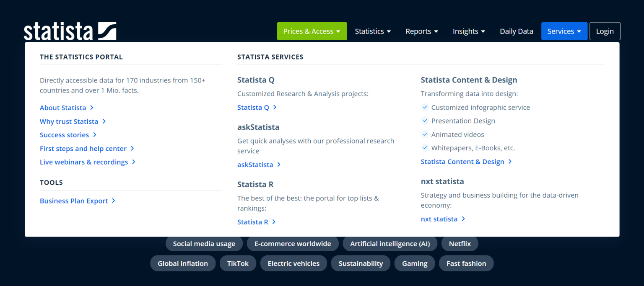Expand the Statistics menu
The width and height of the screenshot is (644, 286).
pyautogui.click(x=372, y=31)
